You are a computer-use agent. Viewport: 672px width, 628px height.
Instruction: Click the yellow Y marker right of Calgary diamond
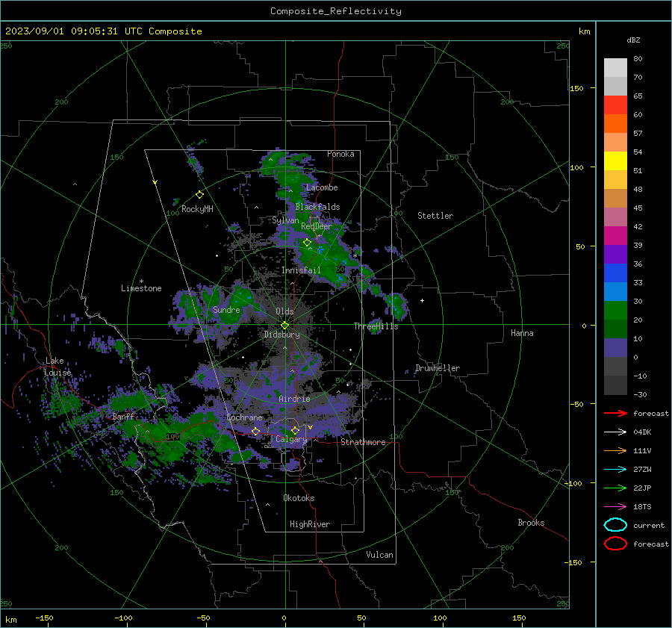tap(310, 427)
